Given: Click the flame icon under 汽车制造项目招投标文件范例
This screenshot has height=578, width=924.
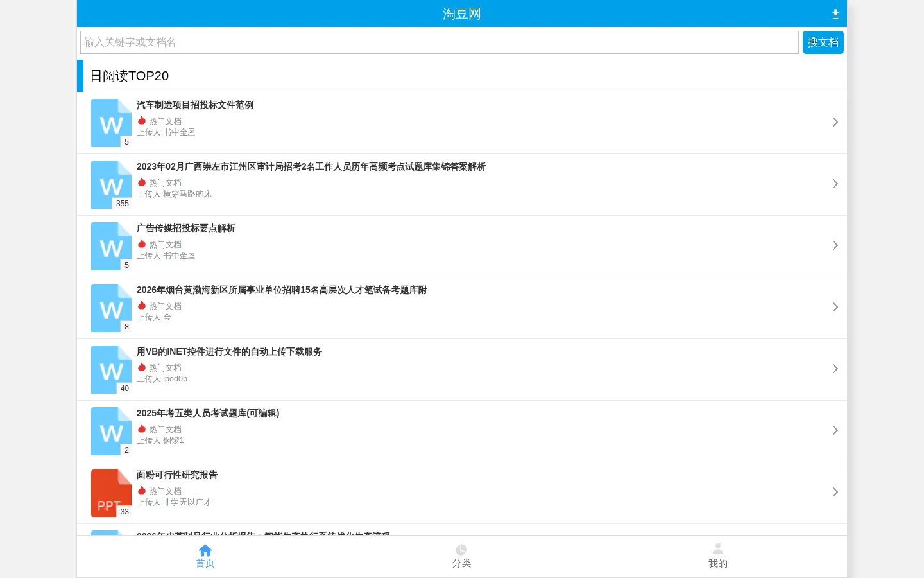Looking at the screenshot, I should coord(142,121).
